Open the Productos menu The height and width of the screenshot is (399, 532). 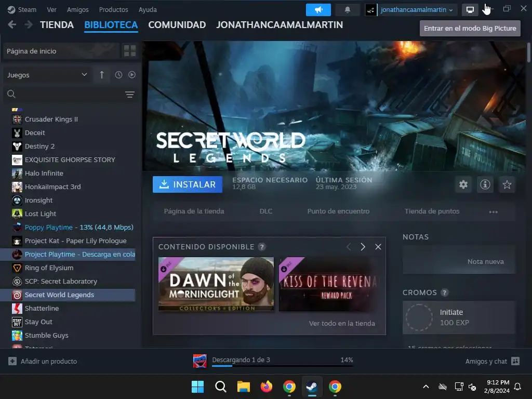[x=114, y=9]
